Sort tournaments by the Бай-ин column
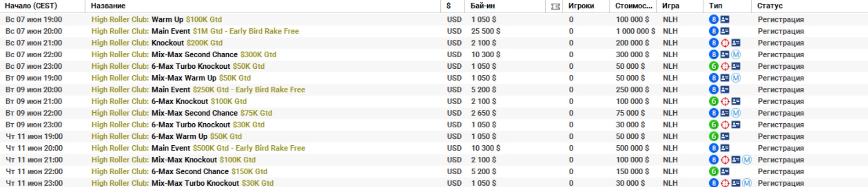This screenshot has height=187, width=868. click(x=483, y=6)
